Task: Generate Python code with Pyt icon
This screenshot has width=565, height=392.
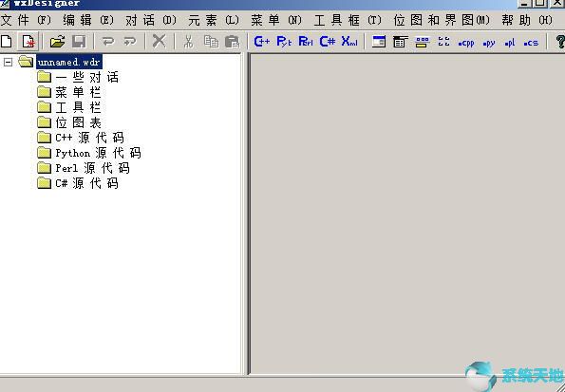Action: coord(284,42)
